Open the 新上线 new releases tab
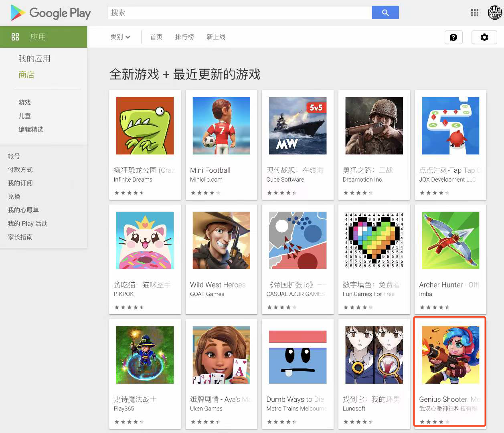Screen dimensions: 504x433 [216, 37]
